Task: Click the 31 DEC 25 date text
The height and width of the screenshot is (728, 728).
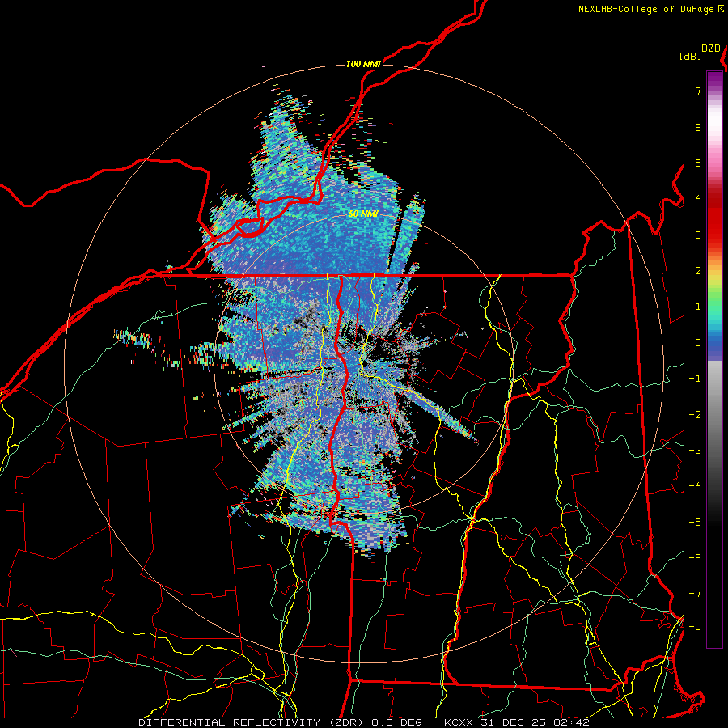Action: coord(512,722)
